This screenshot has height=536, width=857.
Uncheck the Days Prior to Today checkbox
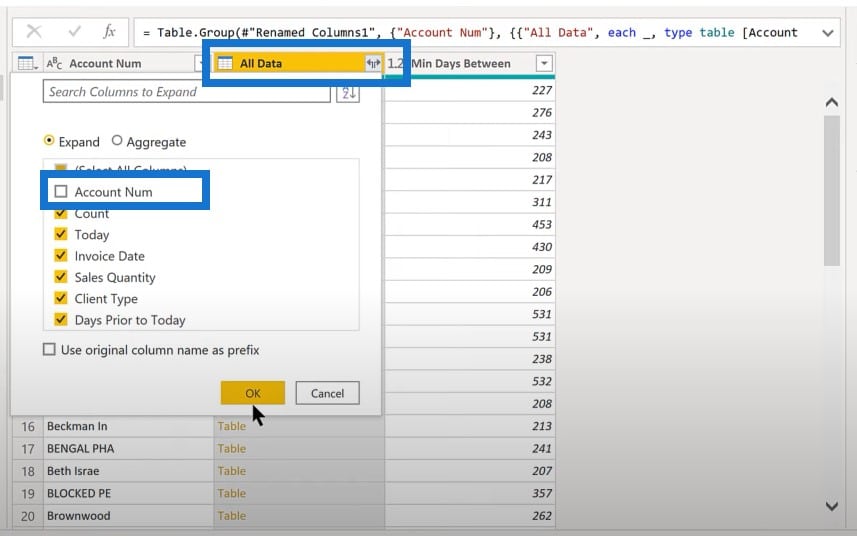(61, 320)
